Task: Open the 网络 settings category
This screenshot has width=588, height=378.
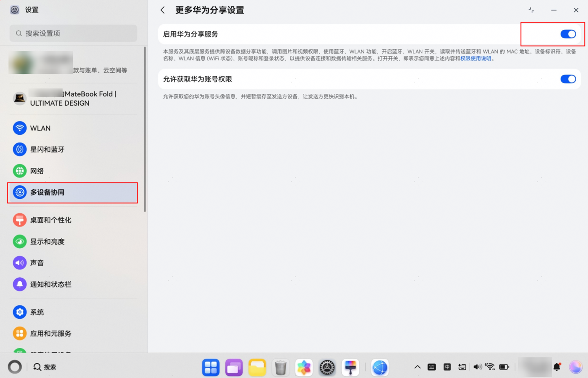Action: point(37,171)
